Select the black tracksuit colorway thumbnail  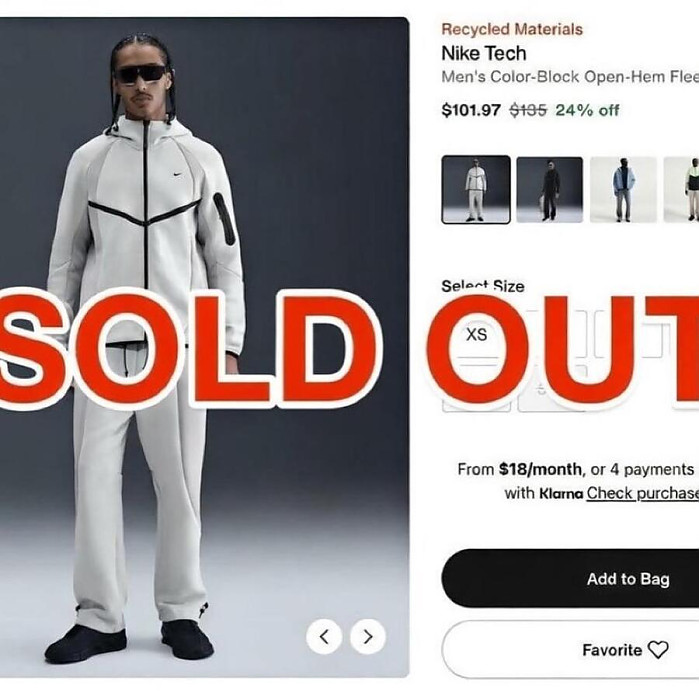549,189
